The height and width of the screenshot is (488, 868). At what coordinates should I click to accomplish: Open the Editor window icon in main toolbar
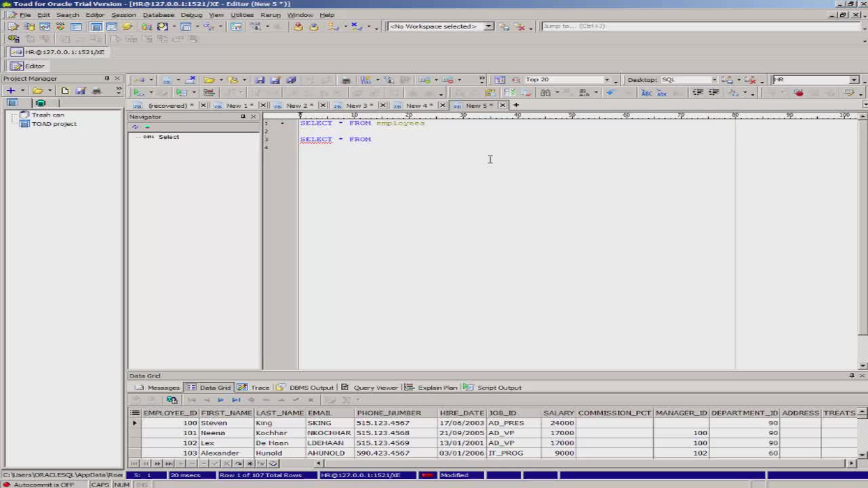[x=13, y=26]
